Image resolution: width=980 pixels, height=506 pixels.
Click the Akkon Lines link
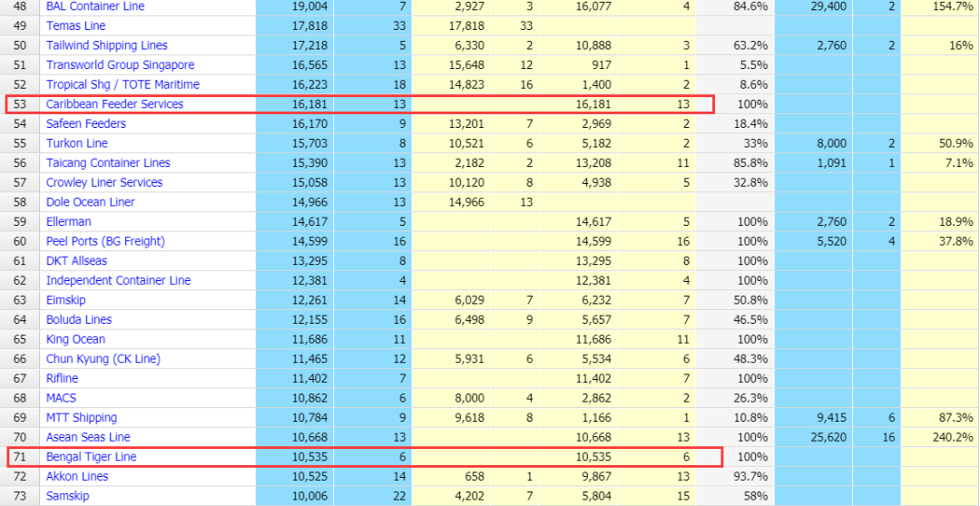[x=77, y=476]
